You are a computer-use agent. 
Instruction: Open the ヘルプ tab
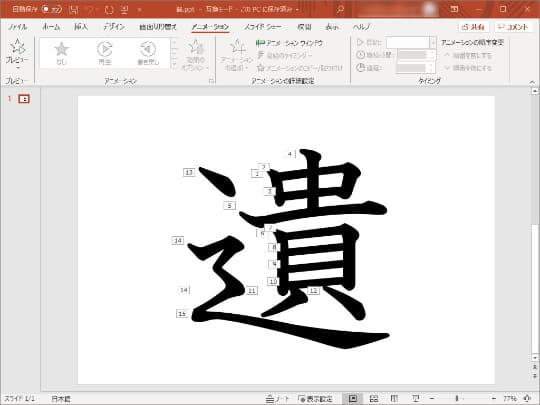[361, 27]
